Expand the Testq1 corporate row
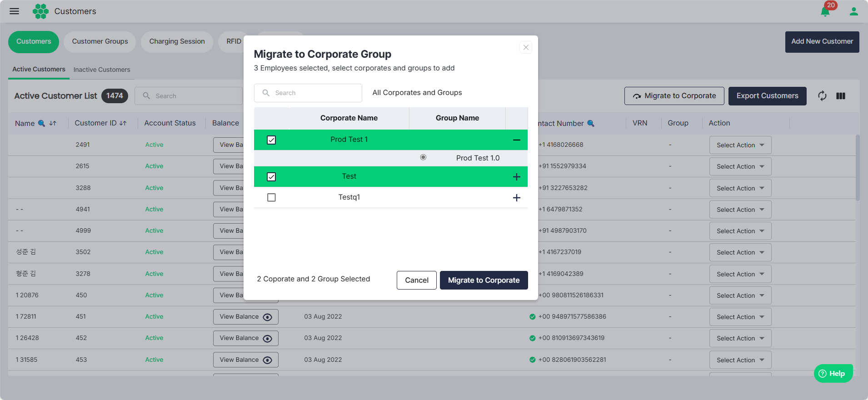Image resolution: width=868 pixels, height=400 pixels. point(517,198)
